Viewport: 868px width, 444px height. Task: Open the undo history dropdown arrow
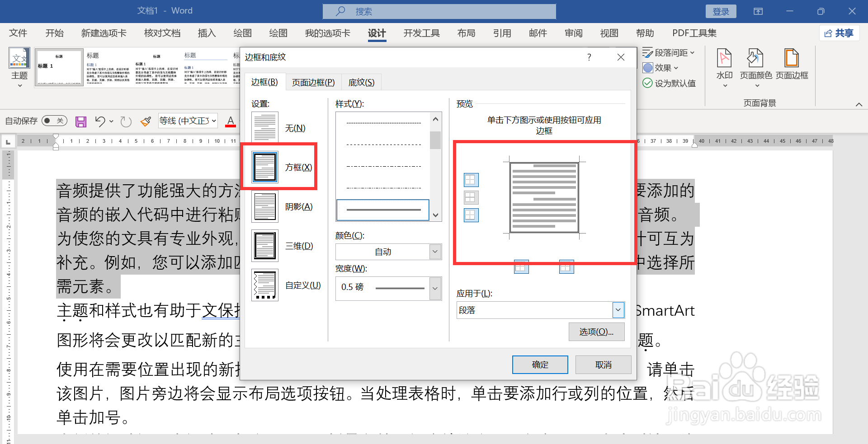(111, 121)
